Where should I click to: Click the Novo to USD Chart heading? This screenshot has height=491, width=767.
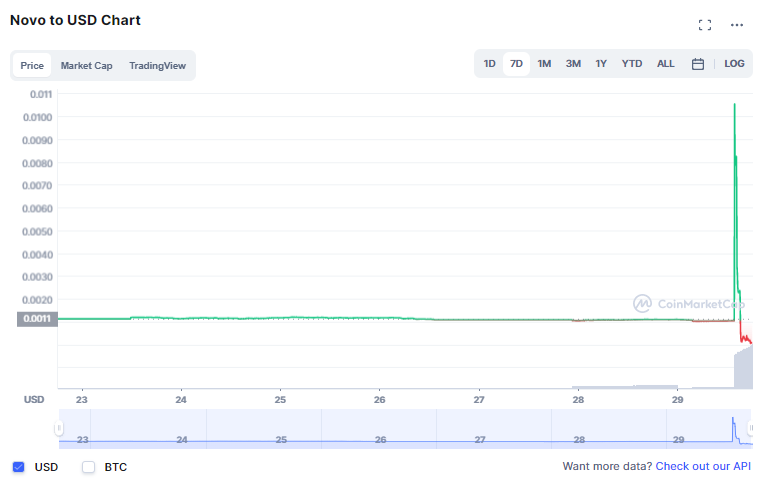75,20
